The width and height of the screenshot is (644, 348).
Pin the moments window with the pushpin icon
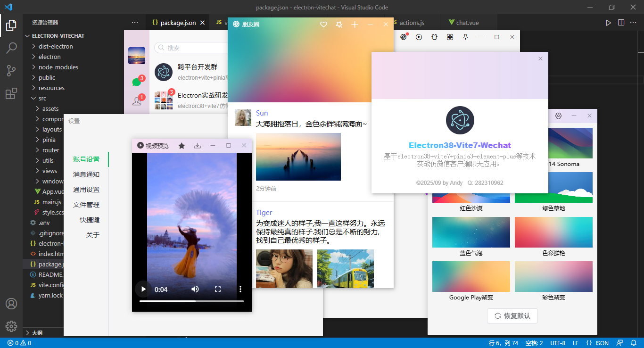[x=339, y=24]
